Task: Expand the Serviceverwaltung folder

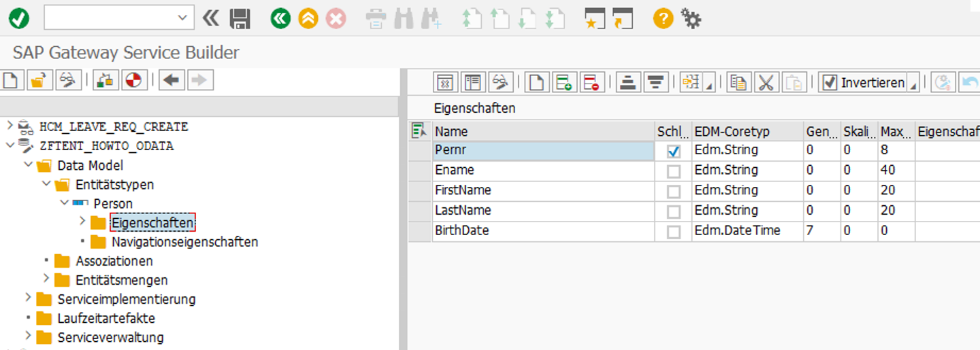Action: click(28, 336)
